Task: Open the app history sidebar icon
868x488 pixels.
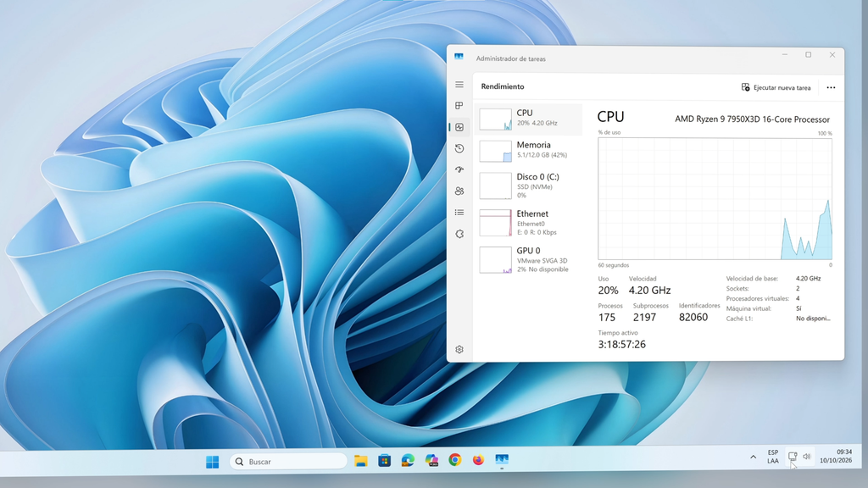Action: 459,148
